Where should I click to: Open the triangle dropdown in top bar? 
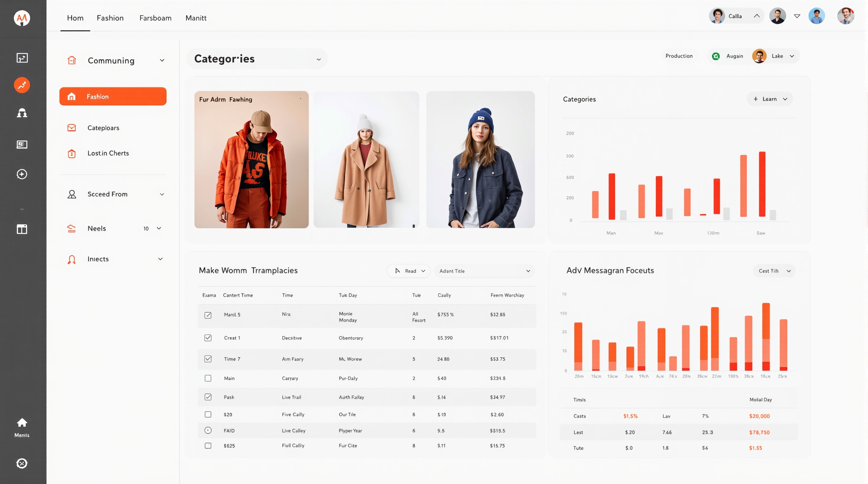[797, 16]
